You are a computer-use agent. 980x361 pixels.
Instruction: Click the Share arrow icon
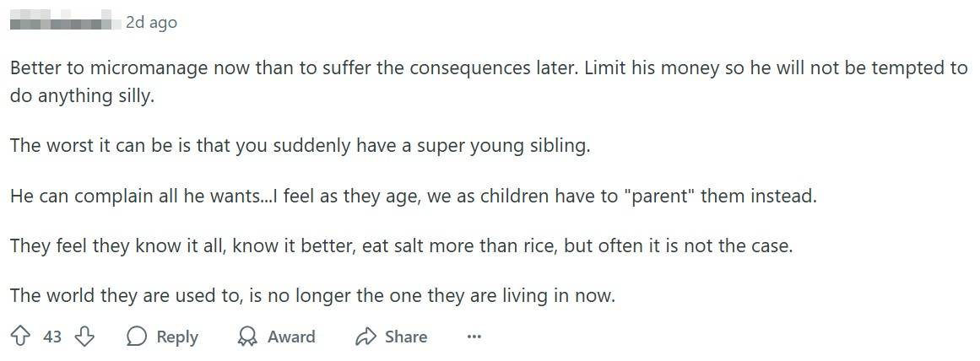[365, 337]
